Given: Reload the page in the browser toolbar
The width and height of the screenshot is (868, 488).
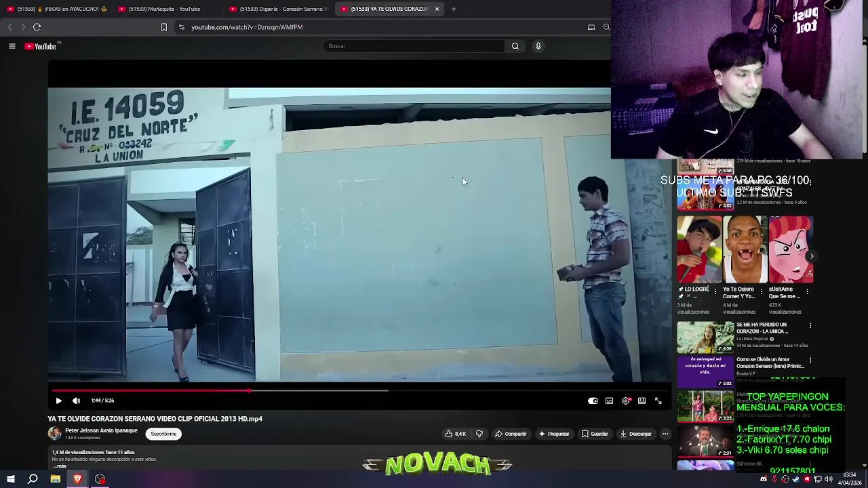Looking at the screenshot, I should coord(37,27).
